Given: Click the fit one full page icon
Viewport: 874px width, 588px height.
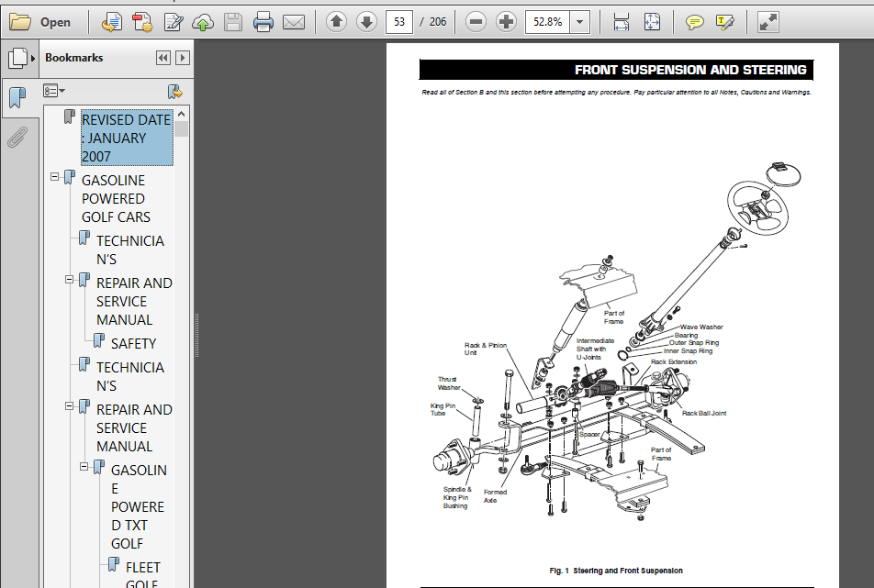Looking at the screenshot, I should (x=652, y=22).
